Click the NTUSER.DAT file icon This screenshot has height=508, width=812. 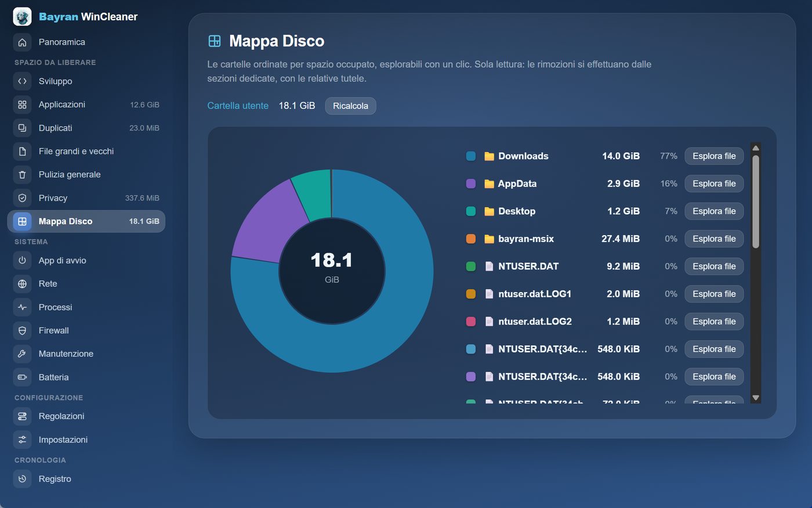point(489,266)
